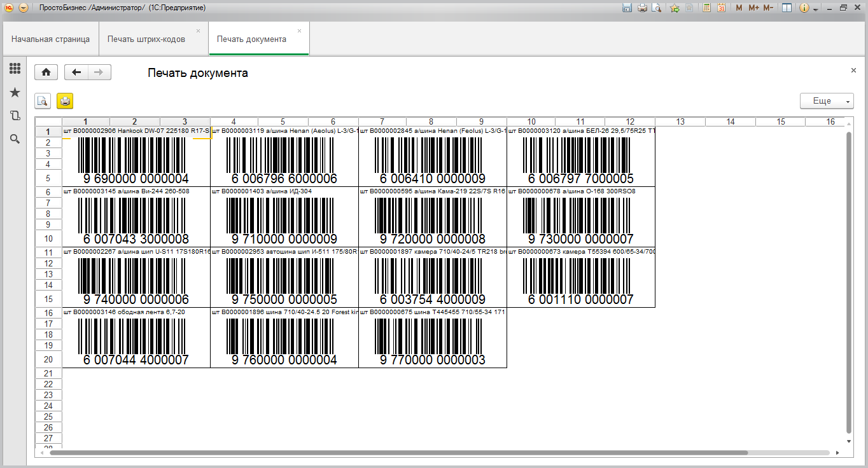868x468 pixels.
Task: Open Search magnifier in the left sidebar
Action: coord(15,139)
